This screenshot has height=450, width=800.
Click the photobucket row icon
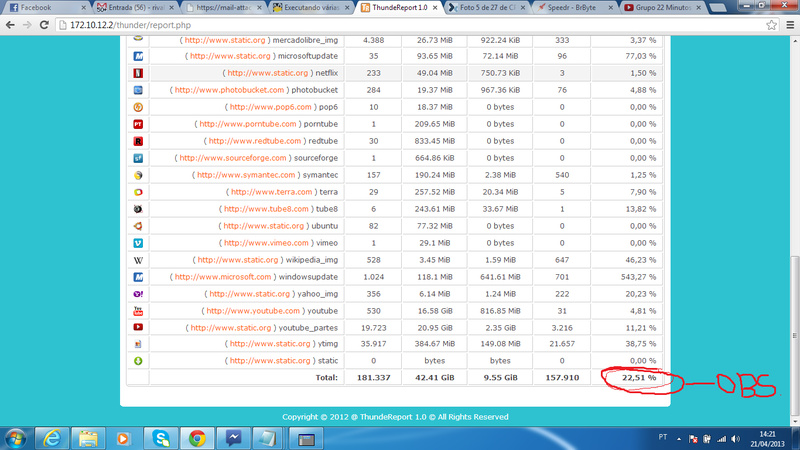click(x=138, y=90)
